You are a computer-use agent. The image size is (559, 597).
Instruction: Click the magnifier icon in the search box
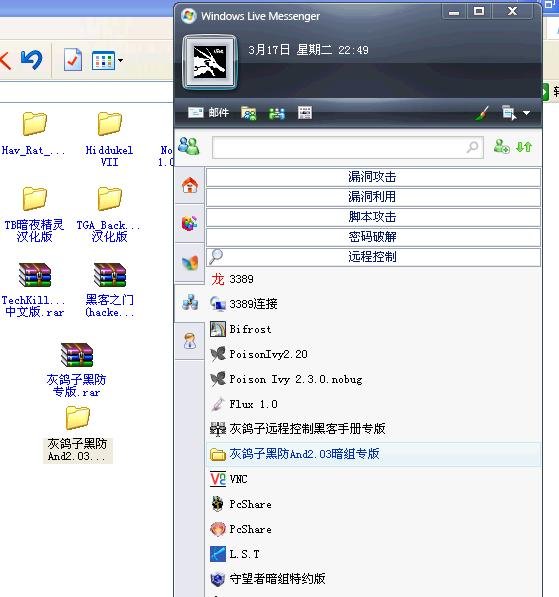click(473, 147)
